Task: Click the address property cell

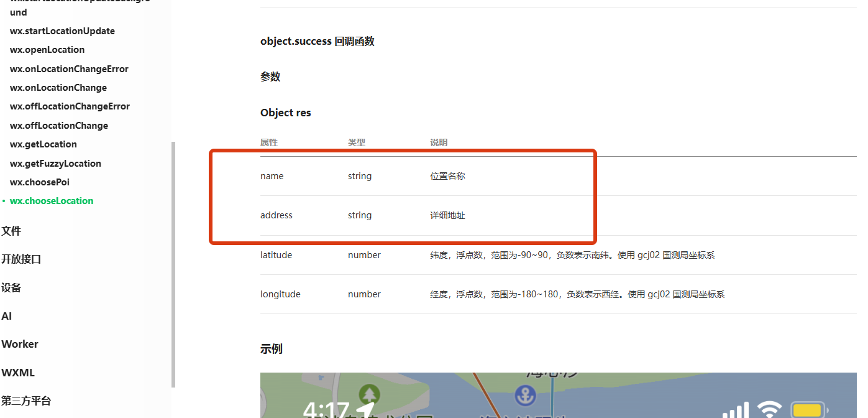Action: (x=276, y=215)
